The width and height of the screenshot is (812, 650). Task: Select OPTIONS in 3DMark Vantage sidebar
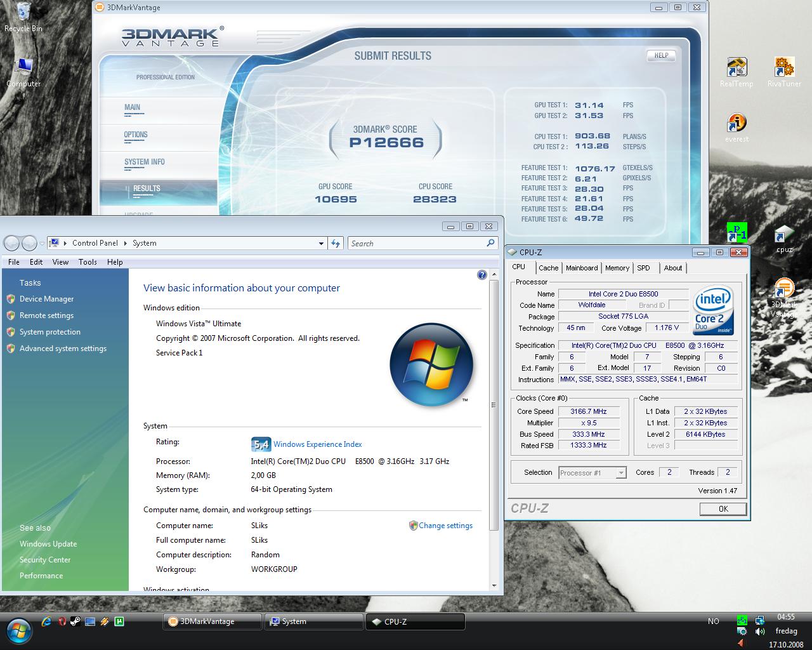click(136, 135)
